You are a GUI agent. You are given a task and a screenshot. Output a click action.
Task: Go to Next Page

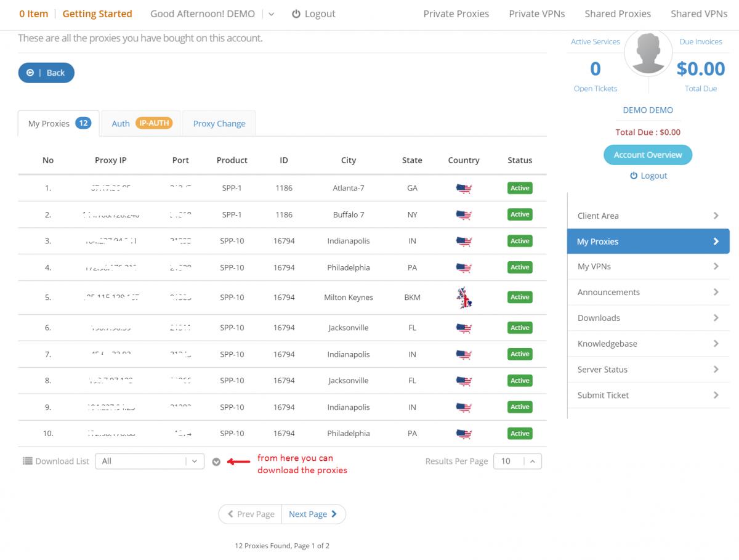[x=313, y=514]
